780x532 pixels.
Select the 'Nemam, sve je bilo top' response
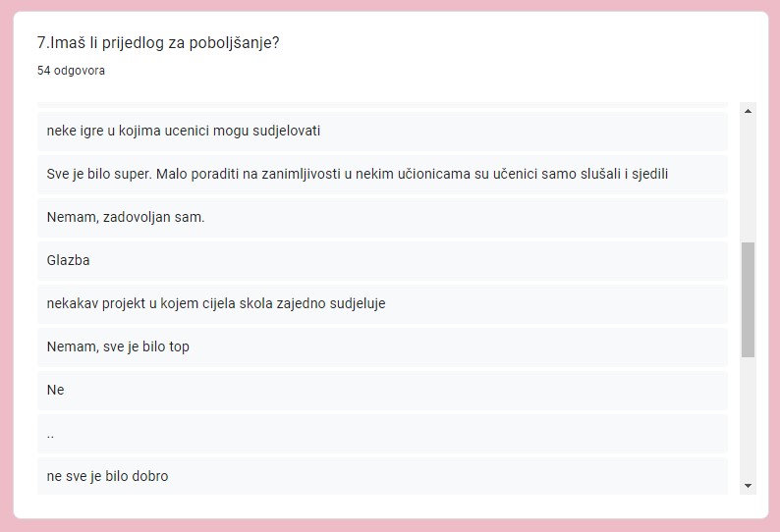pyautogui.click(x=382, y=347)
